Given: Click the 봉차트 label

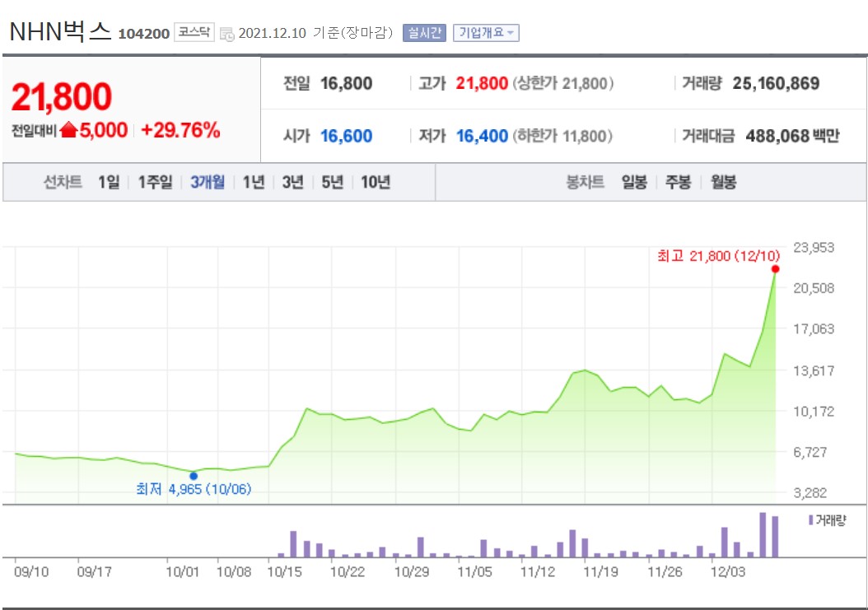Looking at the screenshot, I should [586, 182].
